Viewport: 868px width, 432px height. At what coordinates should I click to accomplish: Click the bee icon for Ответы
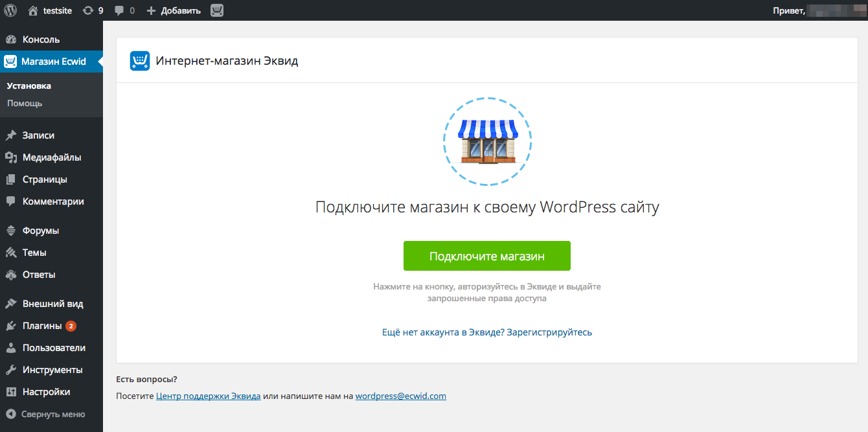click(x=10, y=275)
